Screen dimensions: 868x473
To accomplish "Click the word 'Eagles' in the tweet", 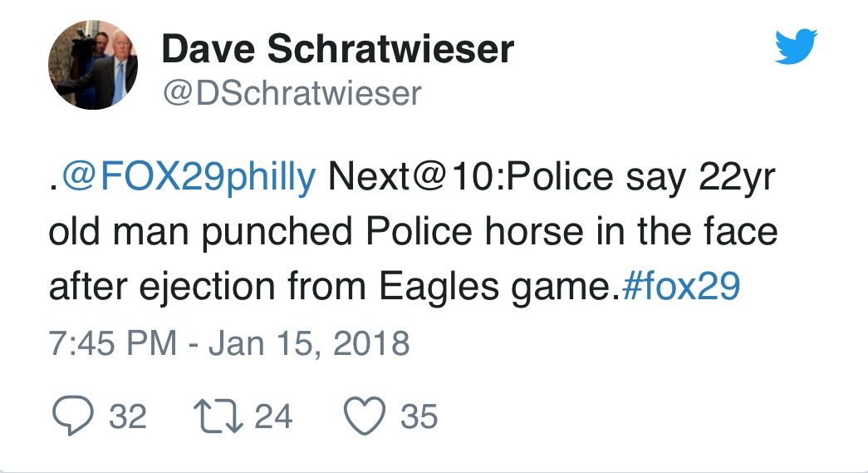I will point(438,287).
